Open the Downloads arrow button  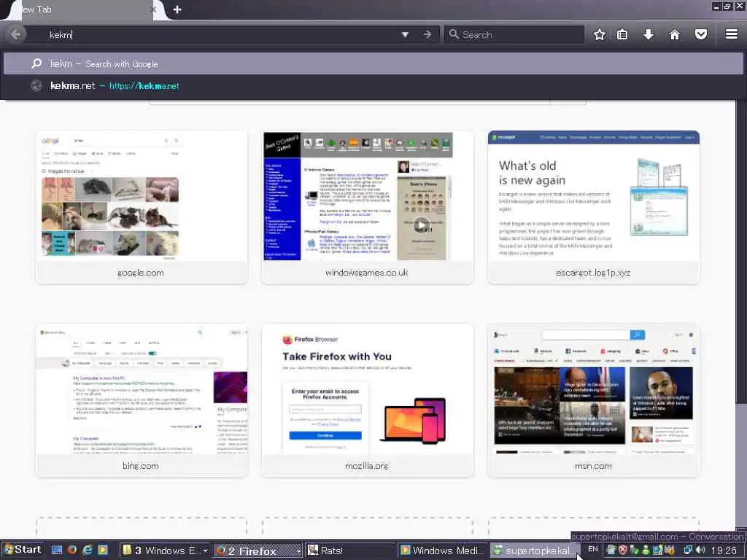point(649,34)
